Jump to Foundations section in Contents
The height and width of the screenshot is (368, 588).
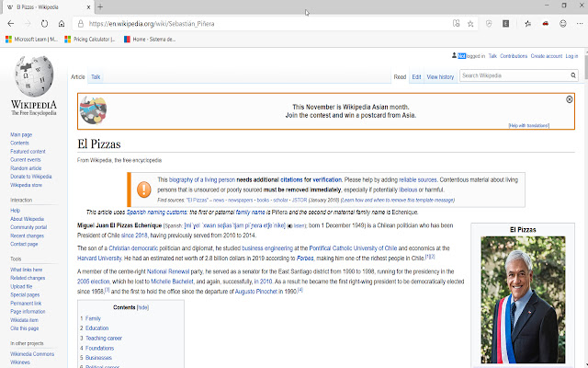pos(99,348)
